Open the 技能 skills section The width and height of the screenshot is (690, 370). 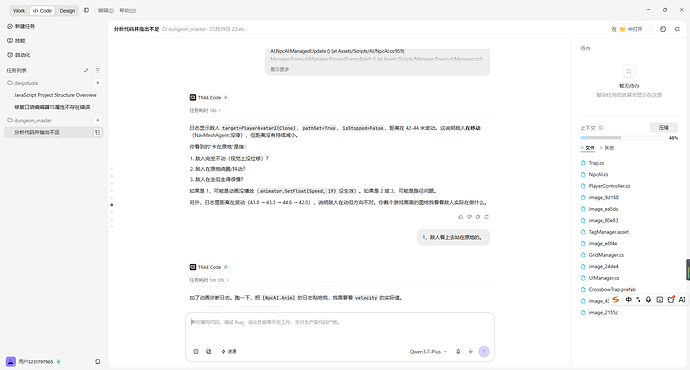(x=16, y=40)
